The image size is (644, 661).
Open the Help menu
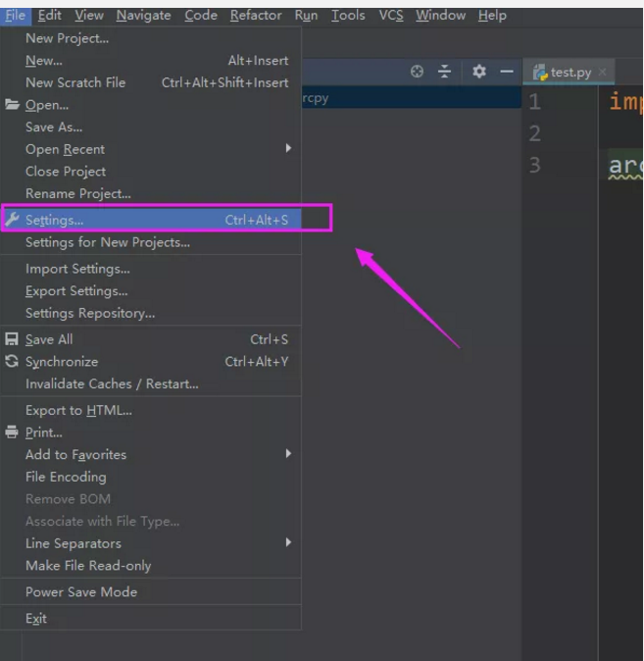coord(492,16)
